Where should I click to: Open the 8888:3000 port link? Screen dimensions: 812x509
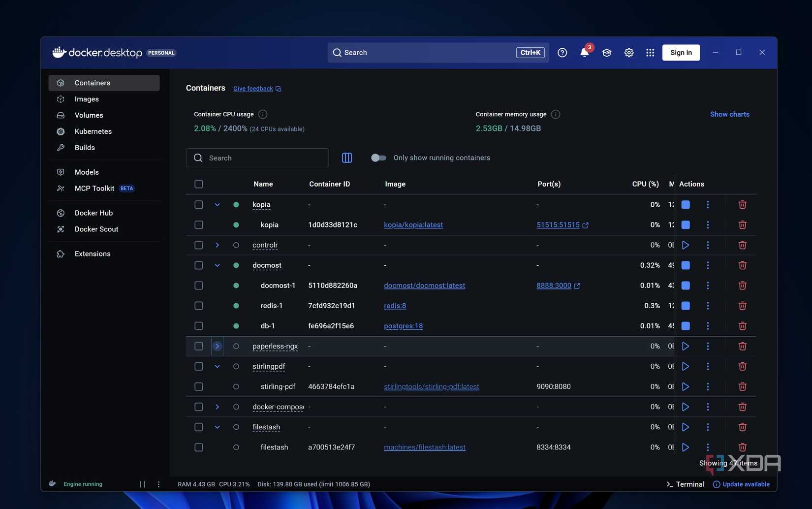click(x=558, y=286)
